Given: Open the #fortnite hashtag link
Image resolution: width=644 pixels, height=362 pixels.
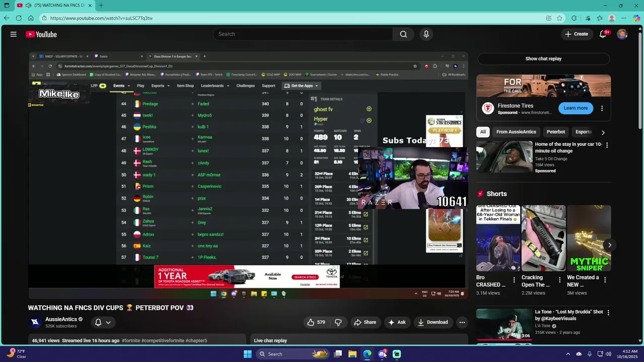Looking at the screenshot, I should pos(130,340).
